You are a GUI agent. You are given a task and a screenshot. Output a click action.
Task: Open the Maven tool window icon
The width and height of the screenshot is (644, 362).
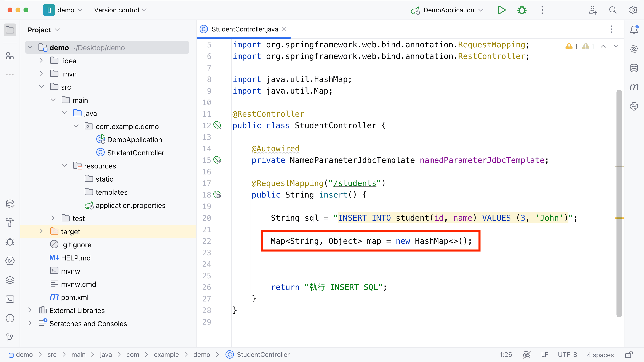click(x=634, y=87)
